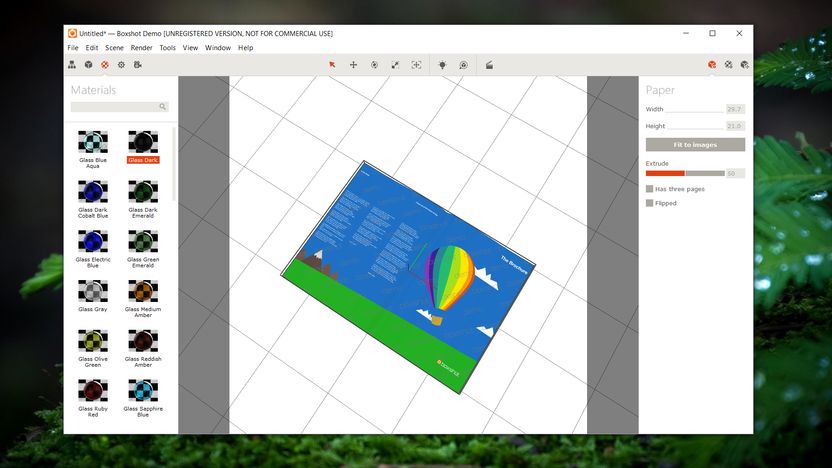The image size is (832, 468).
Task: Select the brochure object in the viewport
Action: click(x=408, y=277)
